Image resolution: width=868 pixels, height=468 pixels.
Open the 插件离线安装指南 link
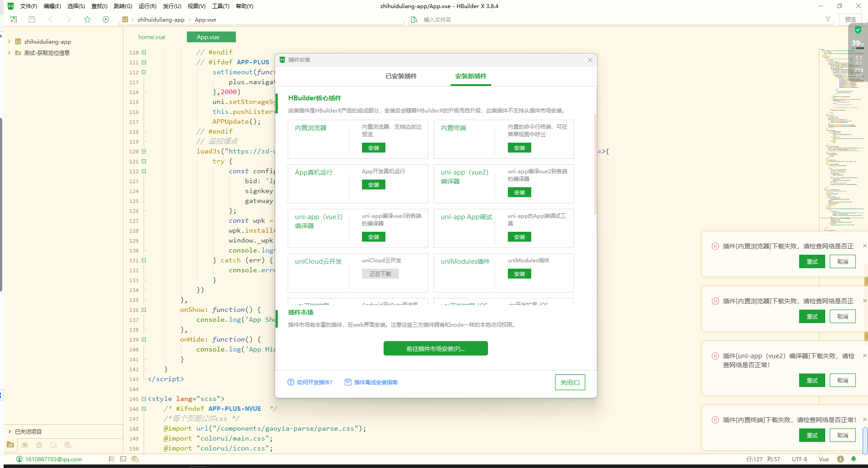click(x=371, y=382)
